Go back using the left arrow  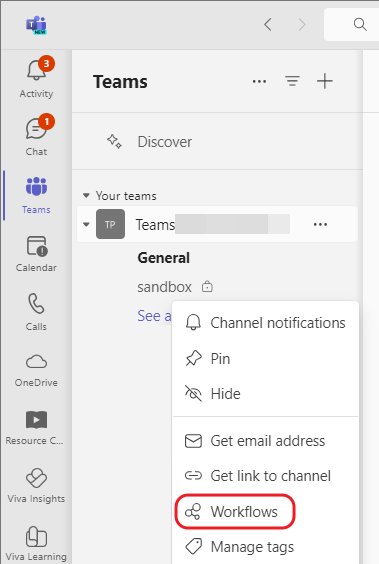pyautogui.click(x=268, y=24)
